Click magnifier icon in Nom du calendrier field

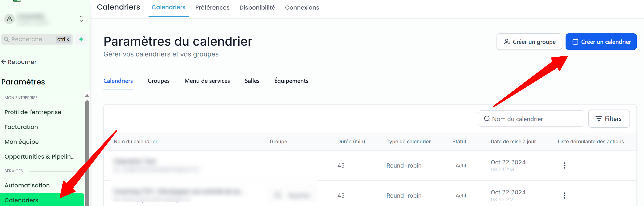pyautogui.click(x=487, y=118)
